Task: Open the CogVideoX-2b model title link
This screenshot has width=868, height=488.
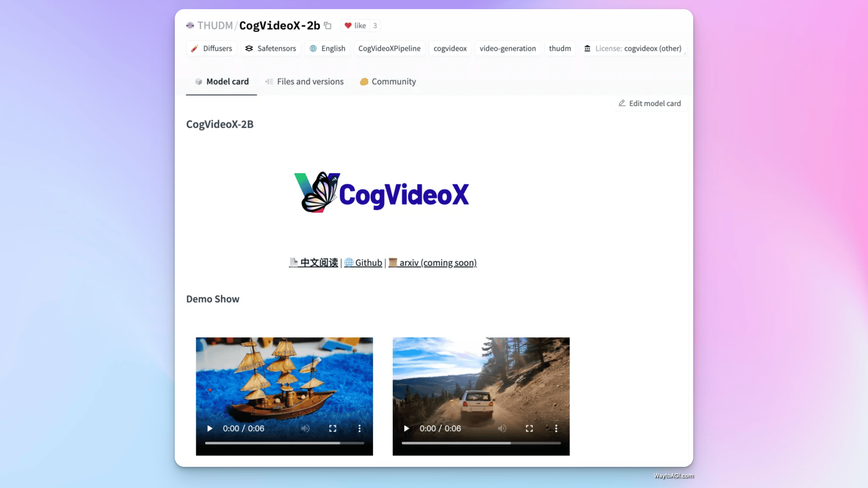Action: 279,26
